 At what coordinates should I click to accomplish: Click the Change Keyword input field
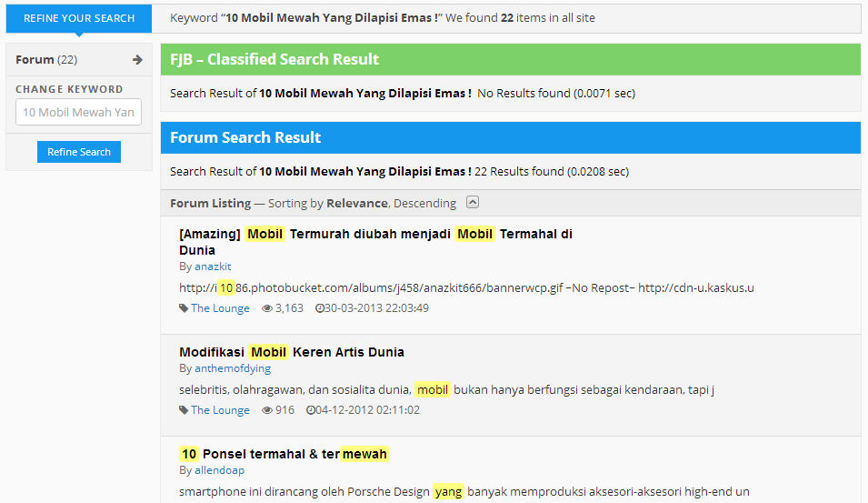pyautogui.click(x=78, y=112)
